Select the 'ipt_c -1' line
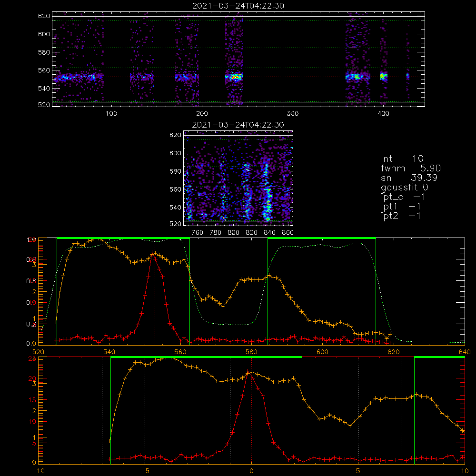This screenshot has height=476, width=476. point(403,197)
